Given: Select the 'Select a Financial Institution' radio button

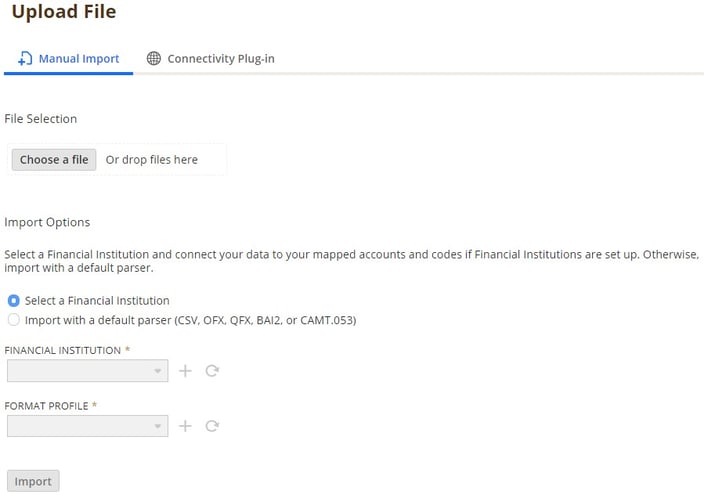Looking at the screenshot, I should tap(13, 300).
